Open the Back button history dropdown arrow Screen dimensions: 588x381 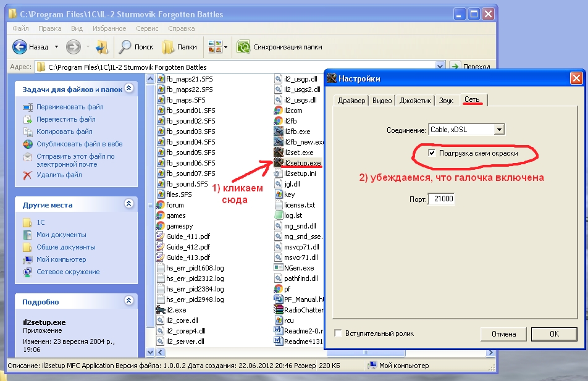point(56,47)
